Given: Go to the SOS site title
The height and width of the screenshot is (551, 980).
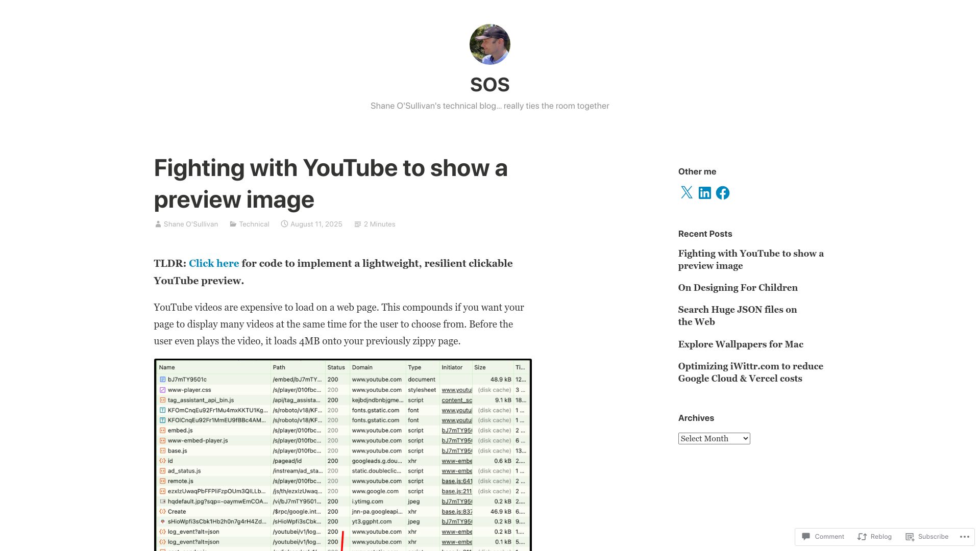Looking at the screenshot, I should (x=489, y=85).
